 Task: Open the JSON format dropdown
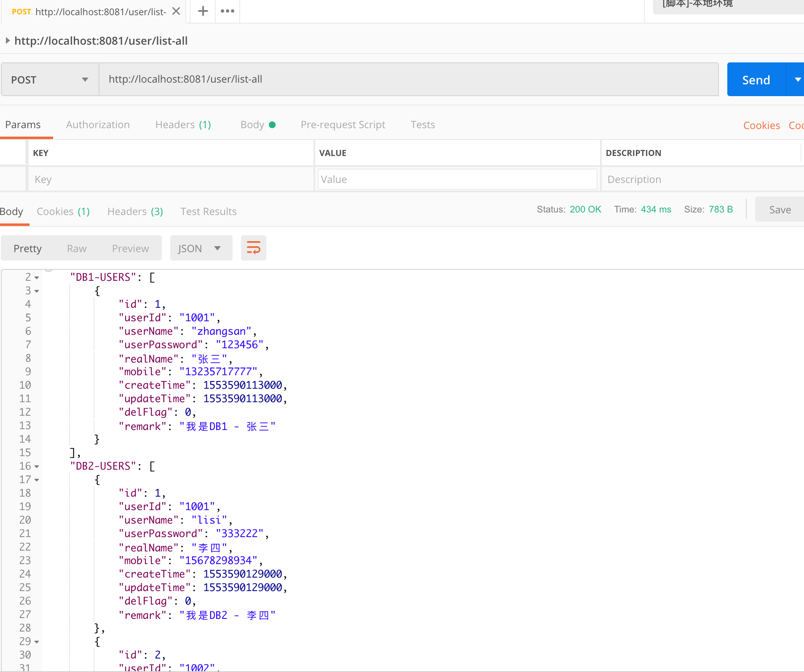click(201, 248)
